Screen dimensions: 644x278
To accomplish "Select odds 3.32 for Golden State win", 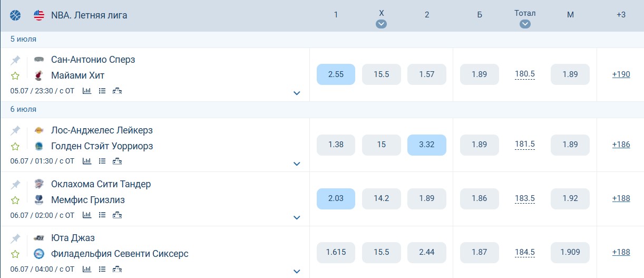I will point(427,145).
